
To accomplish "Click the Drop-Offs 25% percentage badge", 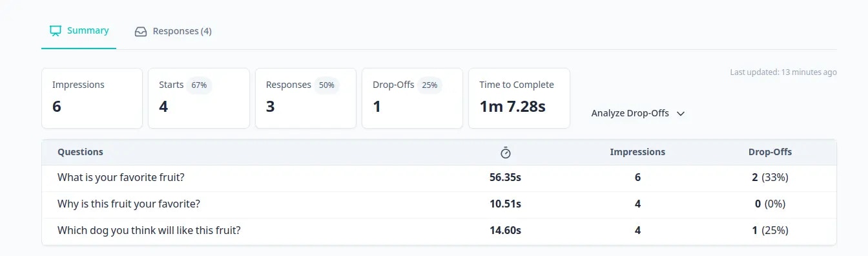I will click(x=429, y=85).
